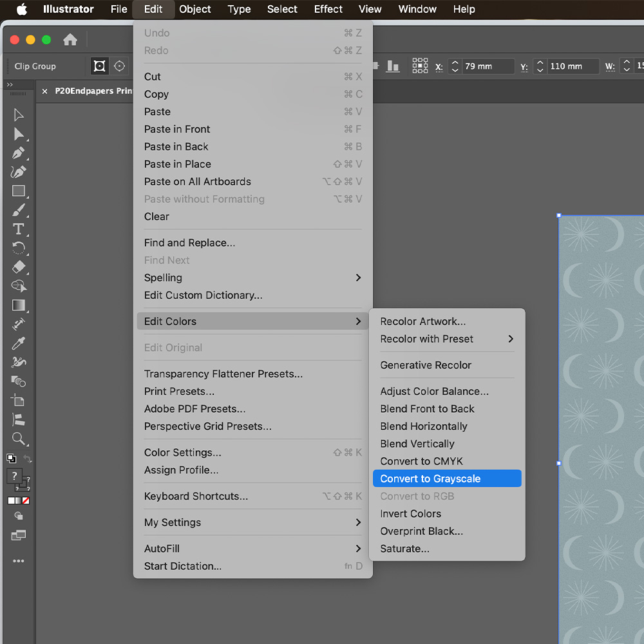Click the X value stepper arrows
The width and height of the screenshot is (644, 644).
(455, 66)
